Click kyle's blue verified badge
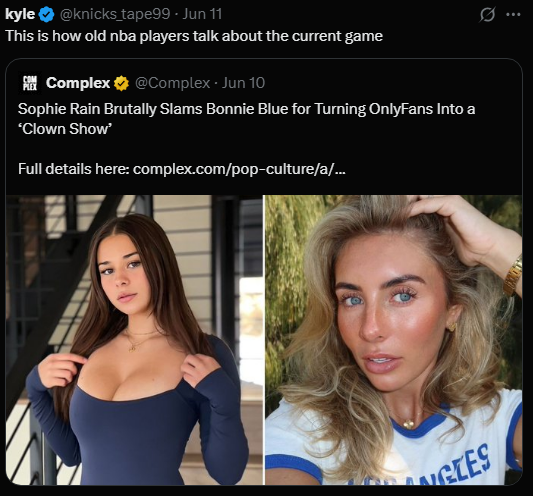Image resolution: width=533 pixels, height=496 pixels. (x=46, y=15)
